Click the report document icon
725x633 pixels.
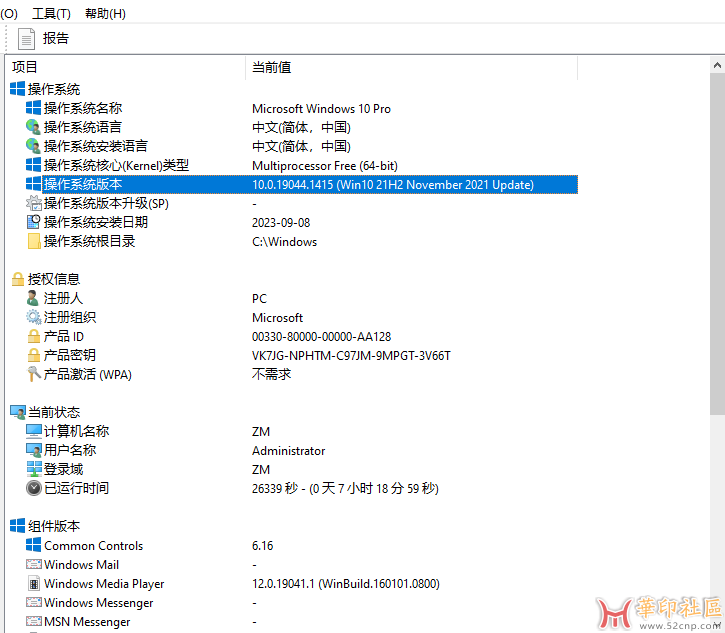click(x=26, y=39)
